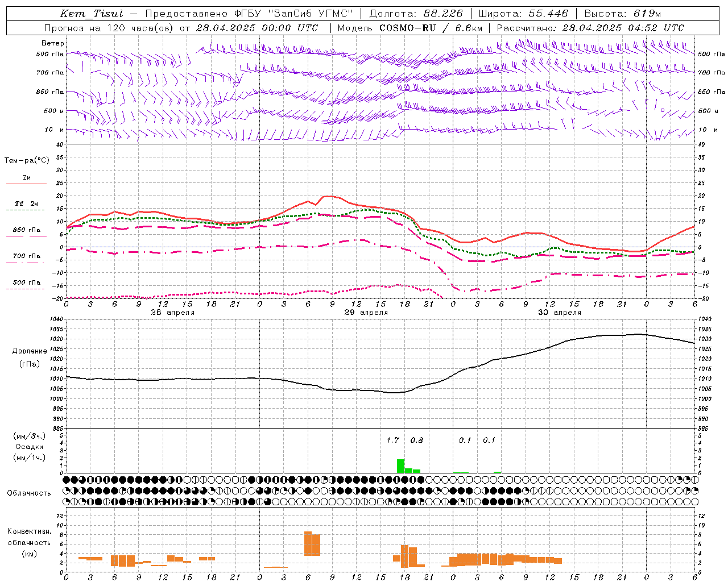
Task: Click the 29 апреля date label
Action: (x=366, y=313)
